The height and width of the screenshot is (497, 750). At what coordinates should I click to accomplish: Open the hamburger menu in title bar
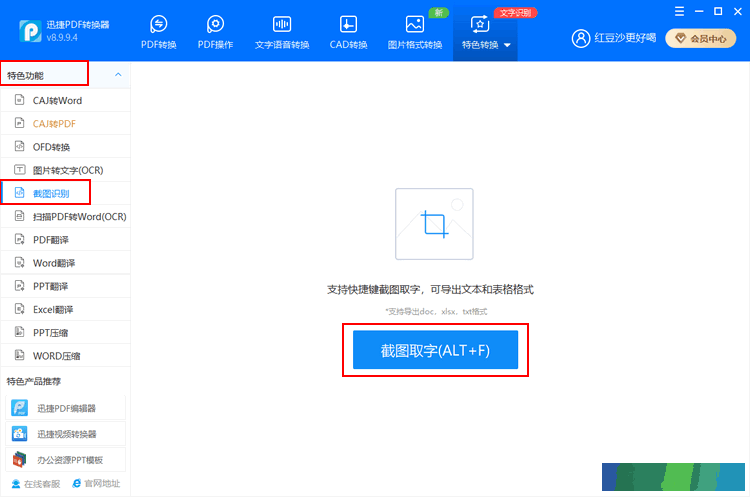[x=679, y=11]
